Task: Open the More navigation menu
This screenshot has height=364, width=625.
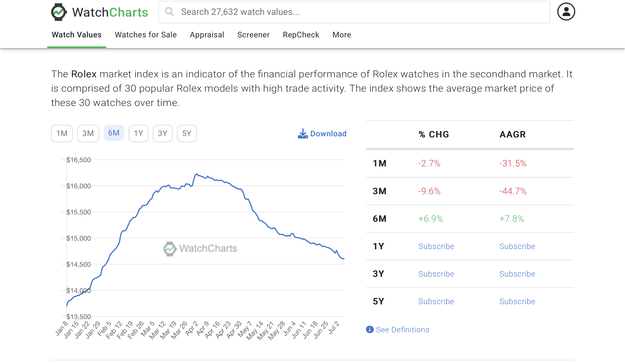Action: [x=341, y=35]
